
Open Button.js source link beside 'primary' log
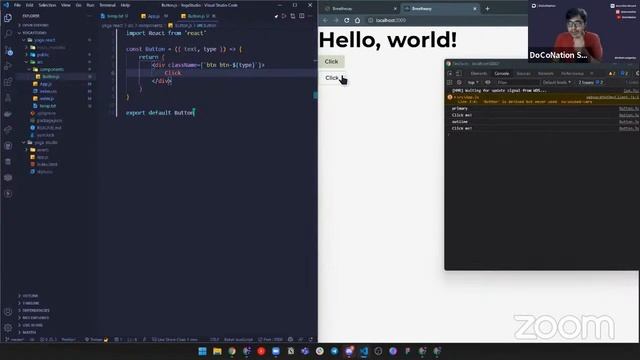coord(629,109)
